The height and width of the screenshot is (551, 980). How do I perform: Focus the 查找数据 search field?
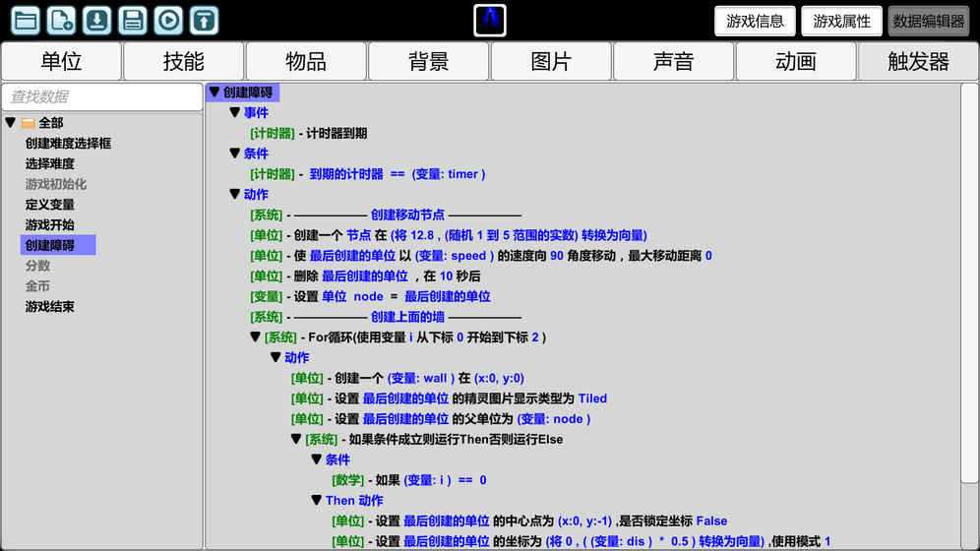tap(102, 96)
